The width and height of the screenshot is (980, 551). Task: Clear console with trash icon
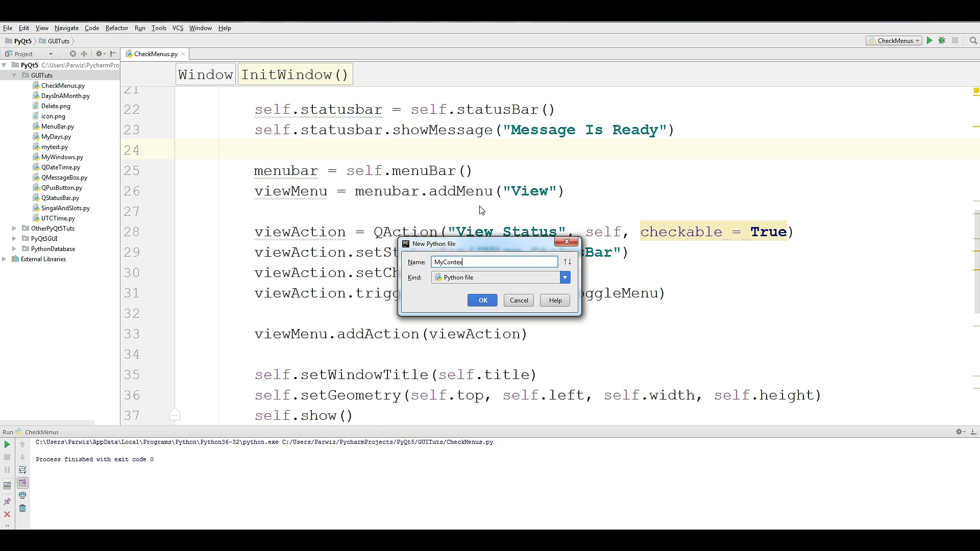point(22,509)
